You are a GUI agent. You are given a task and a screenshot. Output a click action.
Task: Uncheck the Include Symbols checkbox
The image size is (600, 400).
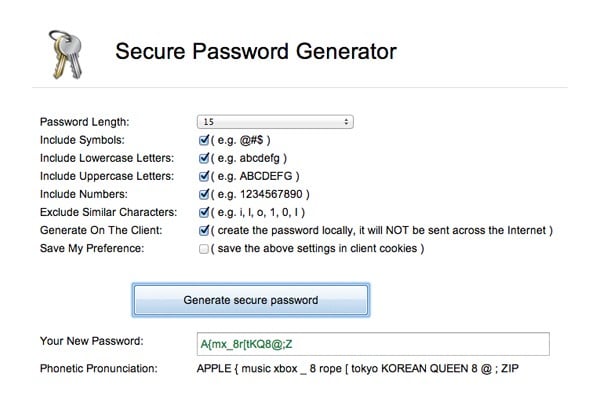(x=204, y=140)
